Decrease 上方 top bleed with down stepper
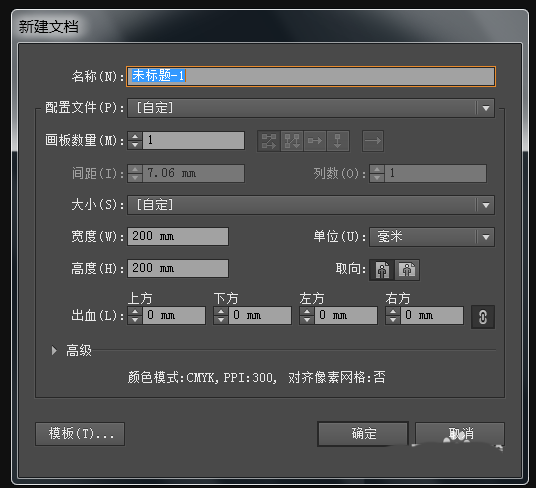Screen dimensions: 536x488 click(135, 320)
